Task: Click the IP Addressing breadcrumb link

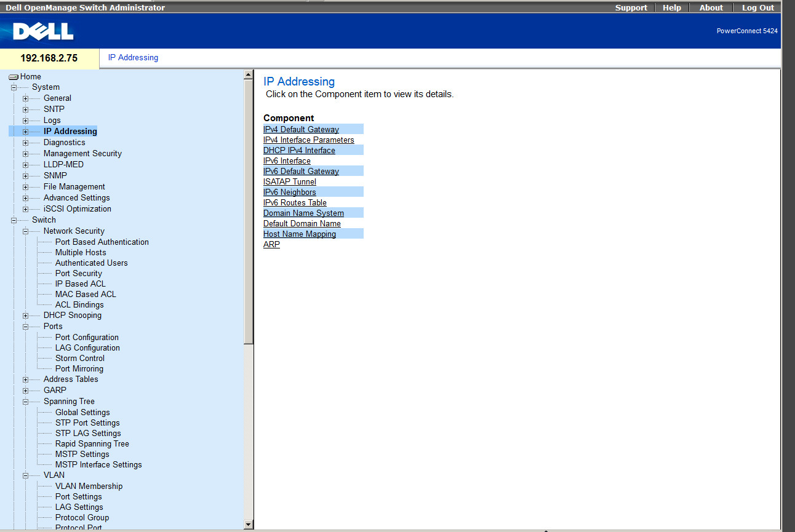Action: pyautogui.click(x=133, y=58)
